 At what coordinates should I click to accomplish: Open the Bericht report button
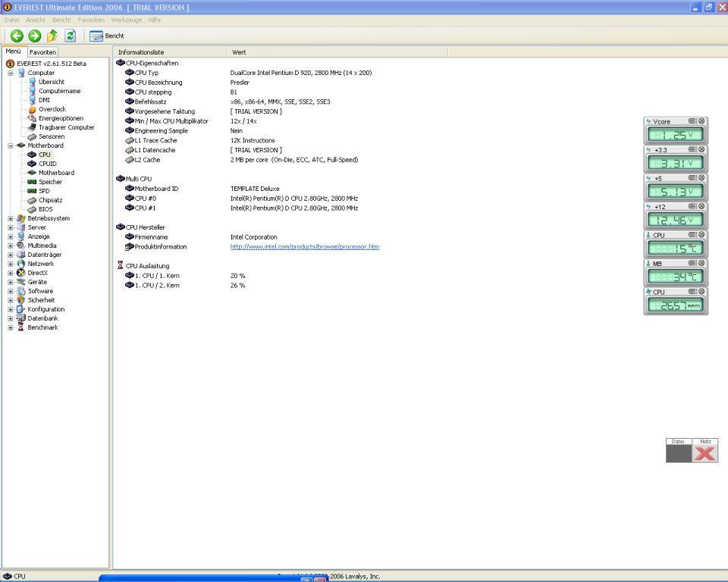107,36
